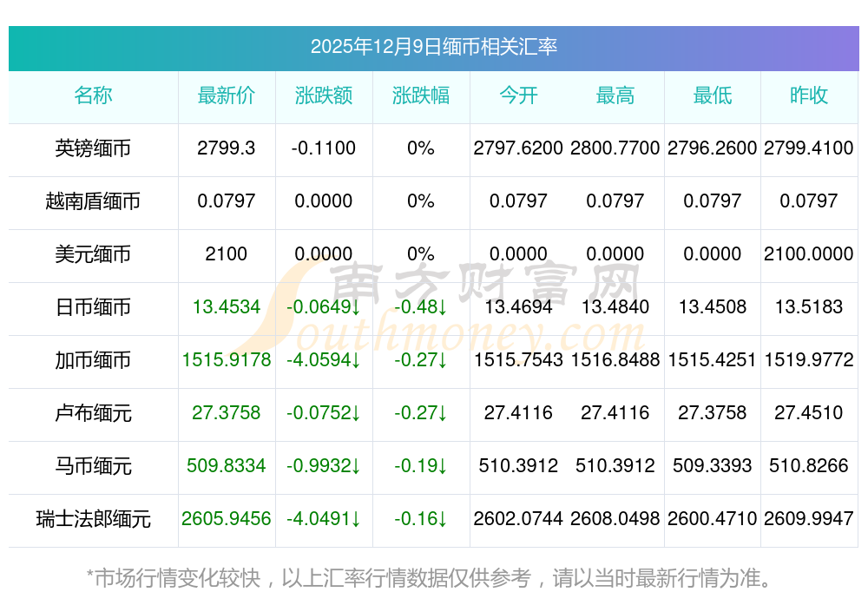Click the 卢布缅元 currency name

(93, 413)
